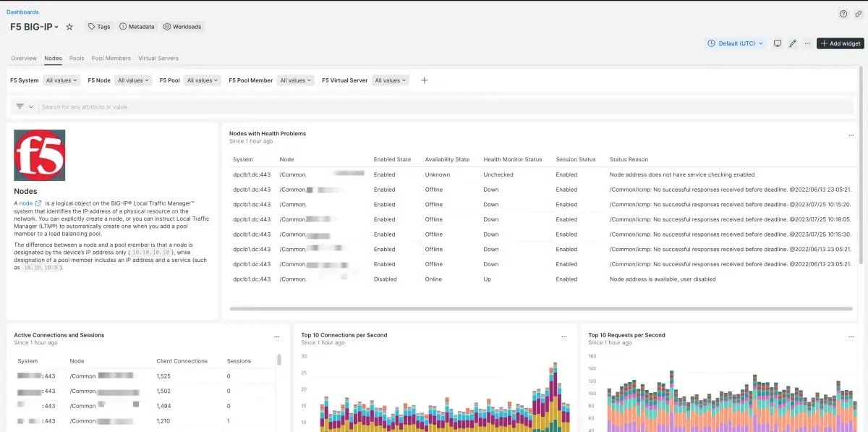Click the plus icon to add filter

coord(425,80)
